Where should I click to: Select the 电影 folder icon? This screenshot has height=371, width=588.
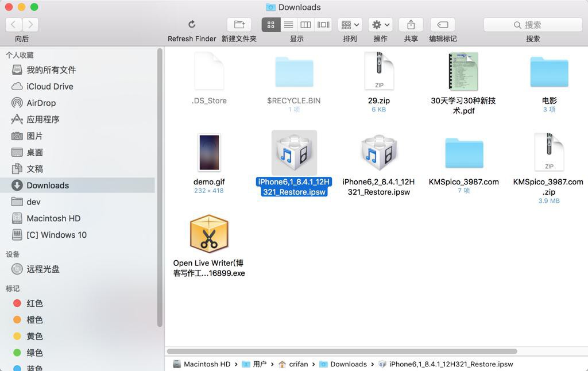click(x=549, y=72)
